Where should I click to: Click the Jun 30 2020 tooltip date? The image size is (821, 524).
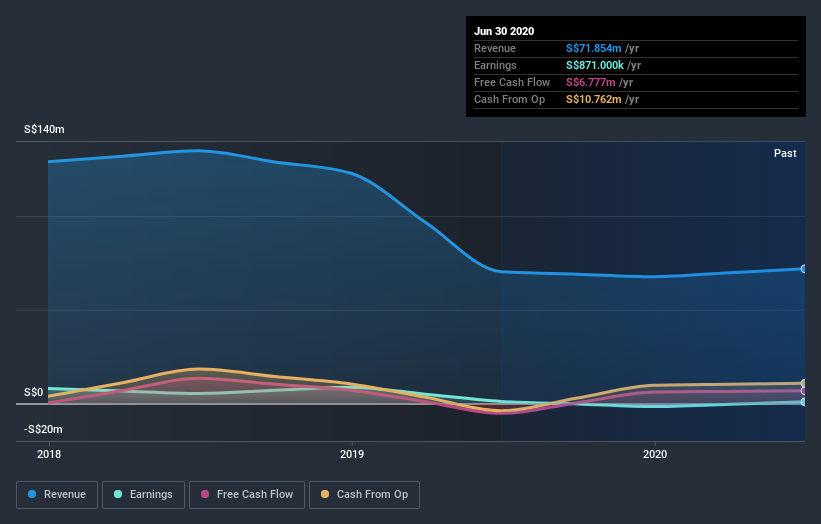(504, 31)
